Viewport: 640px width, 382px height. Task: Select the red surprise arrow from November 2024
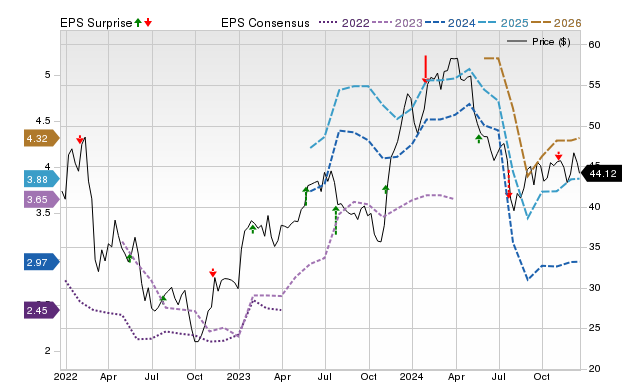[x=558, y=155]
